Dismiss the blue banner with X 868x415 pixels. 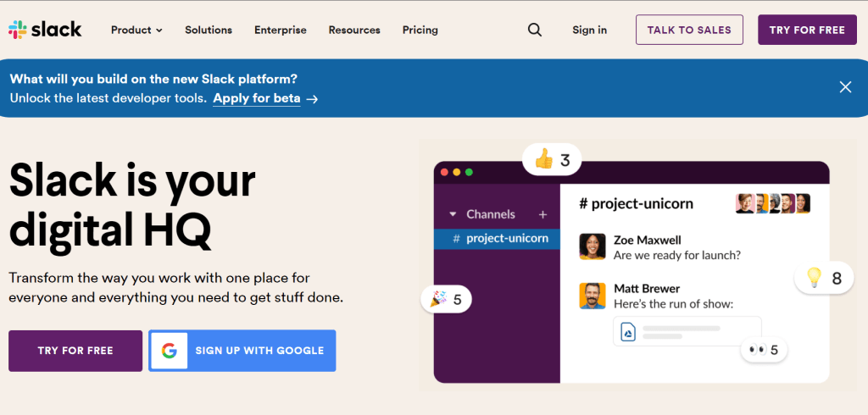point(845,87)
